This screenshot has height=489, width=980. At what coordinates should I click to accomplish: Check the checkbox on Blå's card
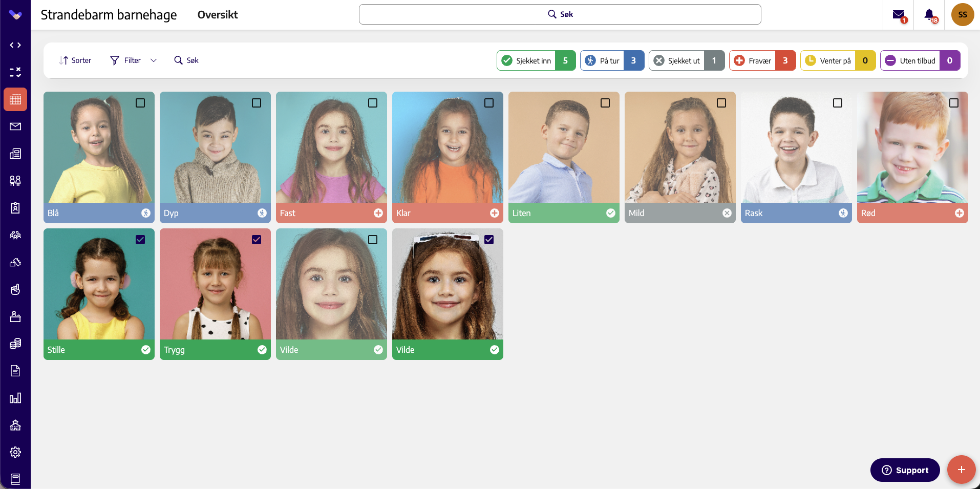click(140, 103)
